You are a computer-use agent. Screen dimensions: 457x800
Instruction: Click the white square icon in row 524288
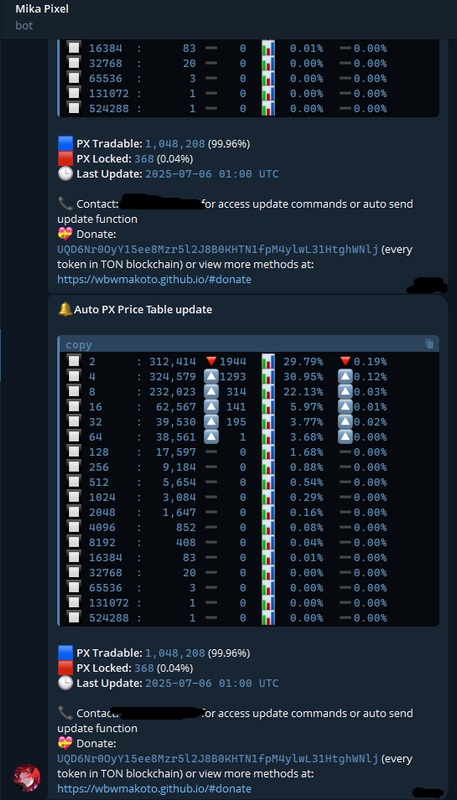[74, 617]
